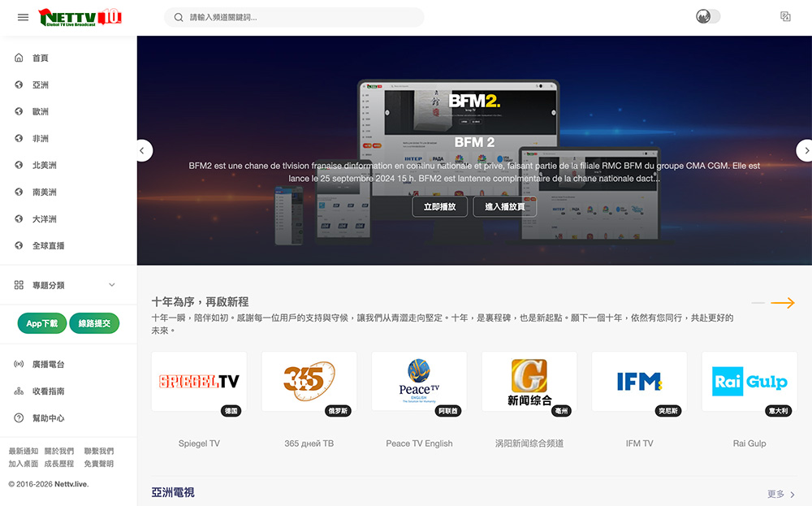812x506 pixels.
Task: Click the 亞洲電視 section heading
Action: pyautogui.click(x=173, y=492)
